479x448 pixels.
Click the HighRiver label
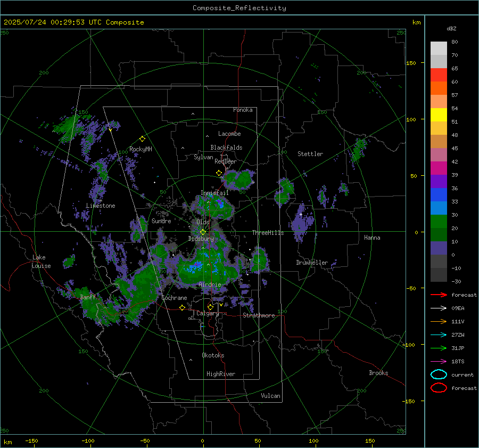tap(221, 374)
